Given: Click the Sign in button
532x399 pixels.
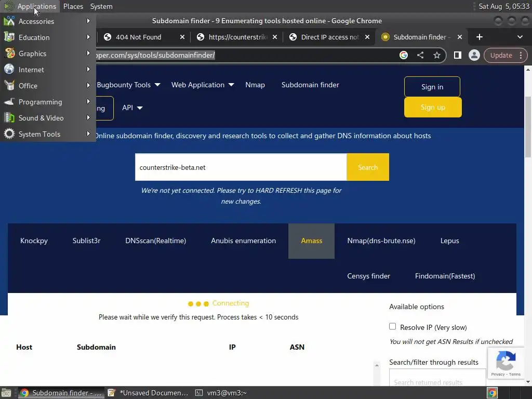Looking at the screenshot, I should coord(432,87).
